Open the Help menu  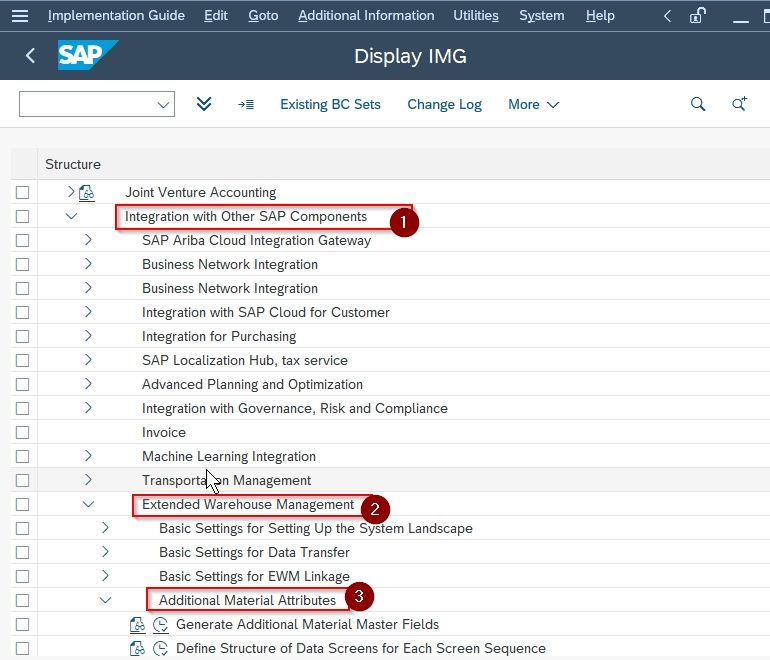tap(600, 16)
